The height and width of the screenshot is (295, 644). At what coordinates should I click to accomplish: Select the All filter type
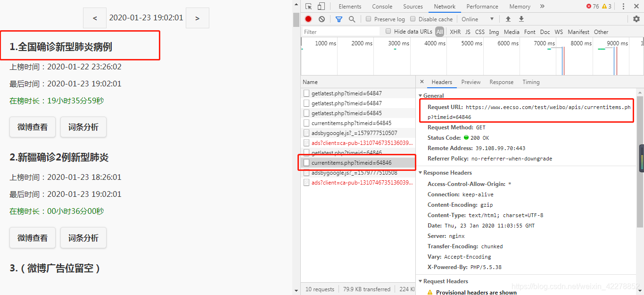click(439, 32)
